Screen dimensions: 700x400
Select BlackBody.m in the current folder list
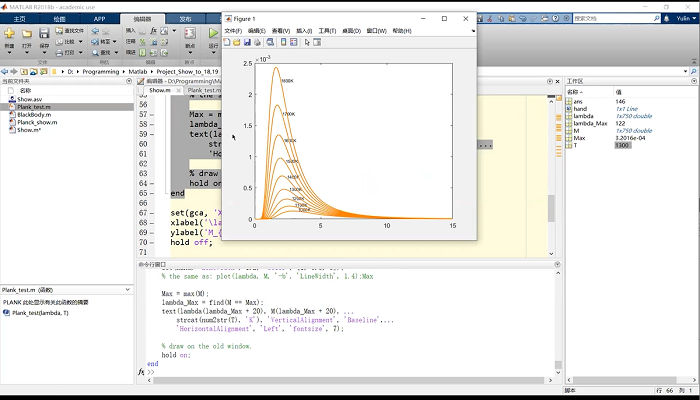coord(35,115)
